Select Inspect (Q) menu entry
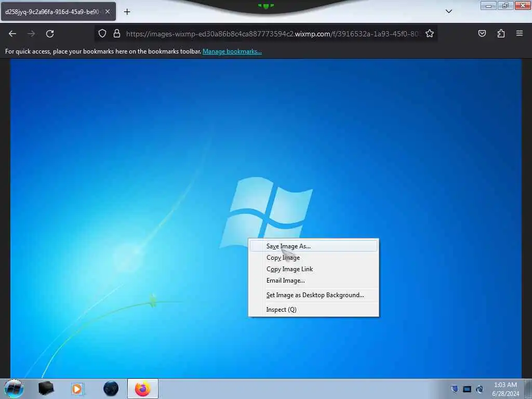This screenshot has height=399, width=532. tap(313, 310)
